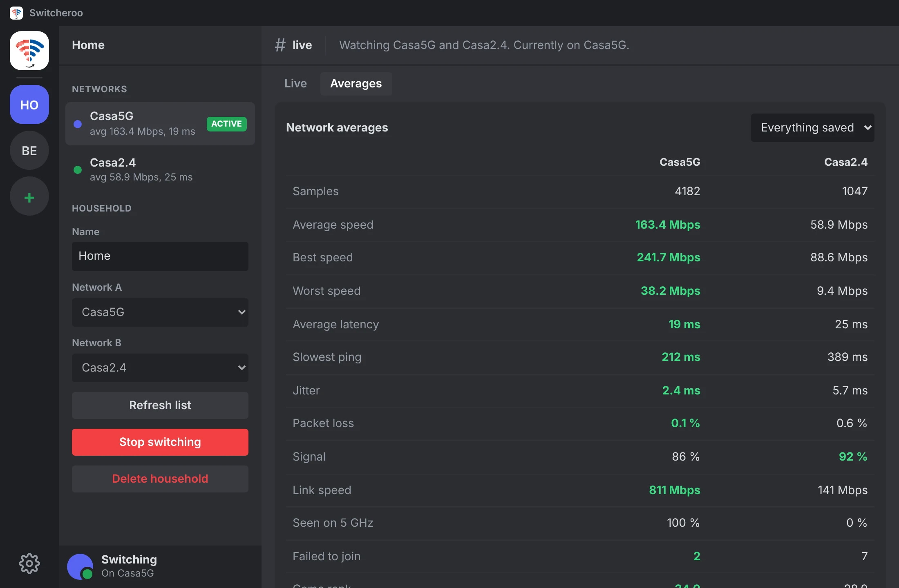Click the Failed to join label
This screenshot has height=588, width=899.
(x=327, y=556)
